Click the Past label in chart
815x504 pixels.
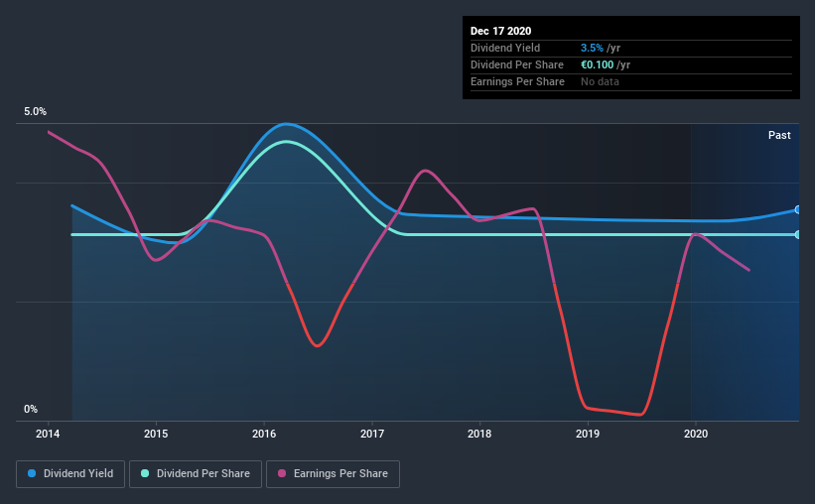779,135
